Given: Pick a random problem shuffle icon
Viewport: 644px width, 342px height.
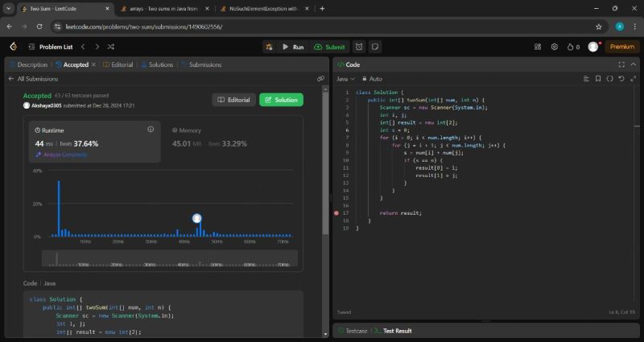Looking at the screenshot, I should pyautogui.click(x=111, y=47).
